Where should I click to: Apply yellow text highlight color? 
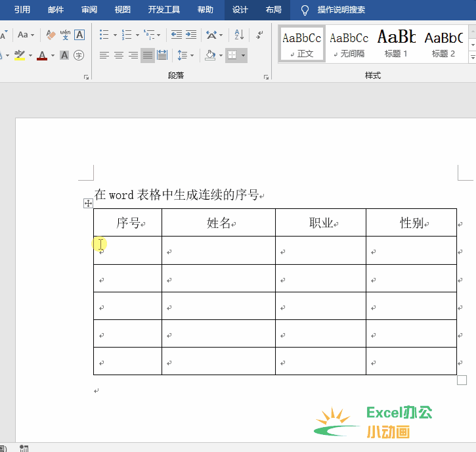pyautogui.click(x=20, y=55)
